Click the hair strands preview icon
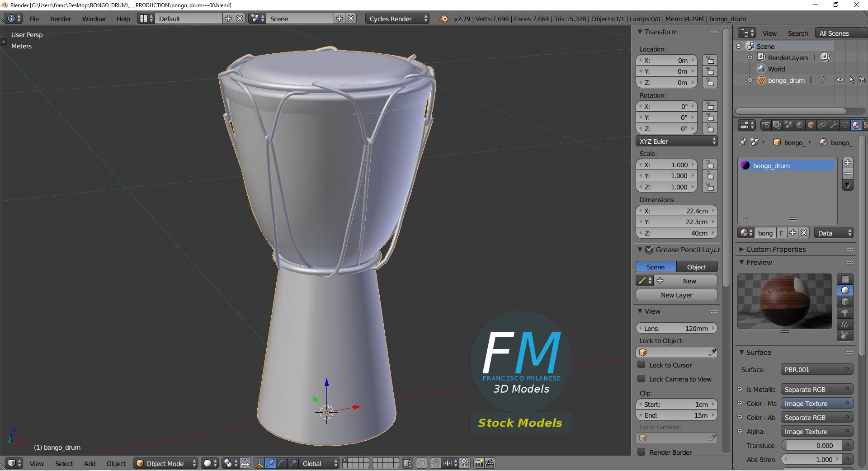Viewport: 868px width, 471px height. (x=845, y=324)
